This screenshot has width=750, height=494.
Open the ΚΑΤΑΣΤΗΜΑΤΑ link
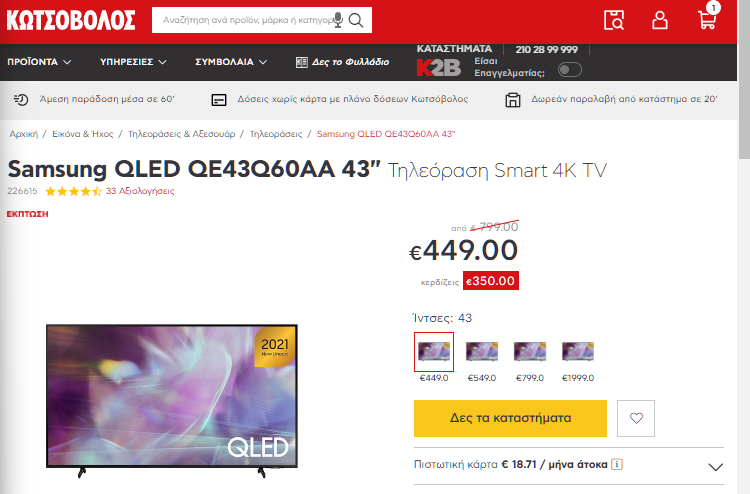(454, 49)
